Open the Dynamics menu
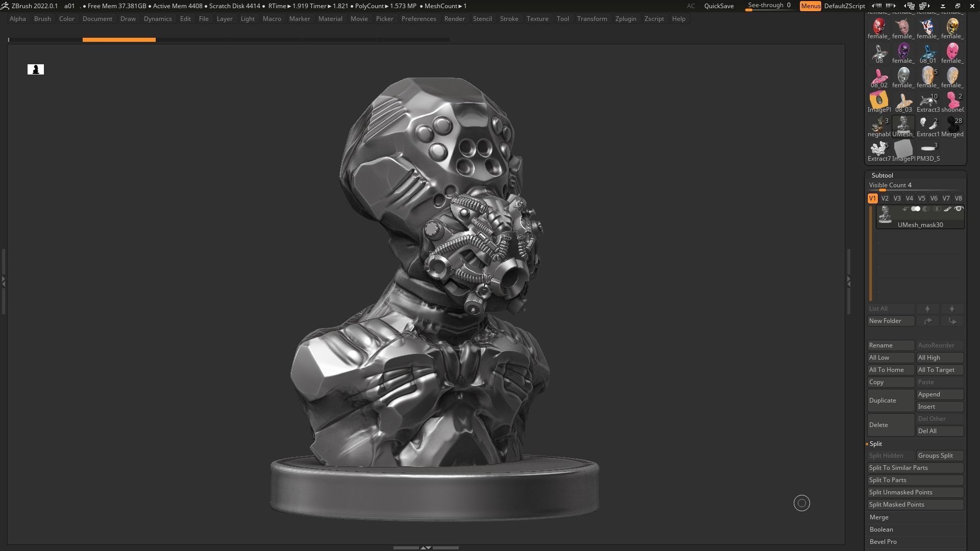The width and height of the screenshot is (980, 551). tap(158, 19)
